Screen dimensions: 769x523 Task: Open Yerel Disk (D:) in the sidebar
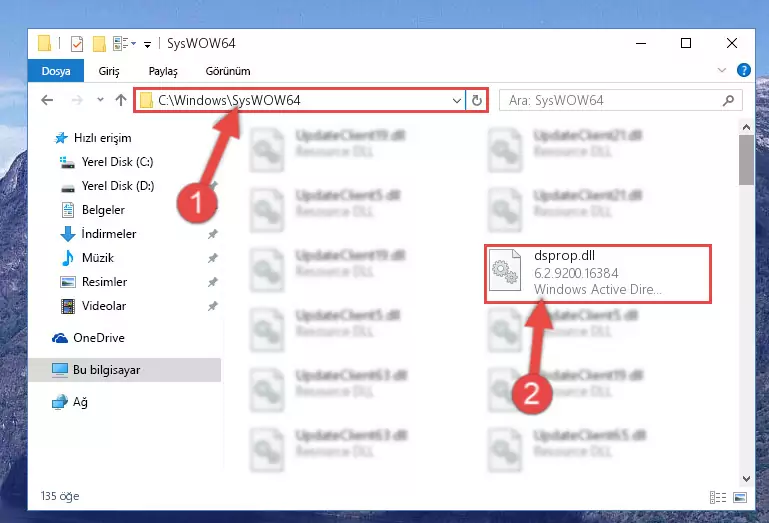[x=118, y=186]
